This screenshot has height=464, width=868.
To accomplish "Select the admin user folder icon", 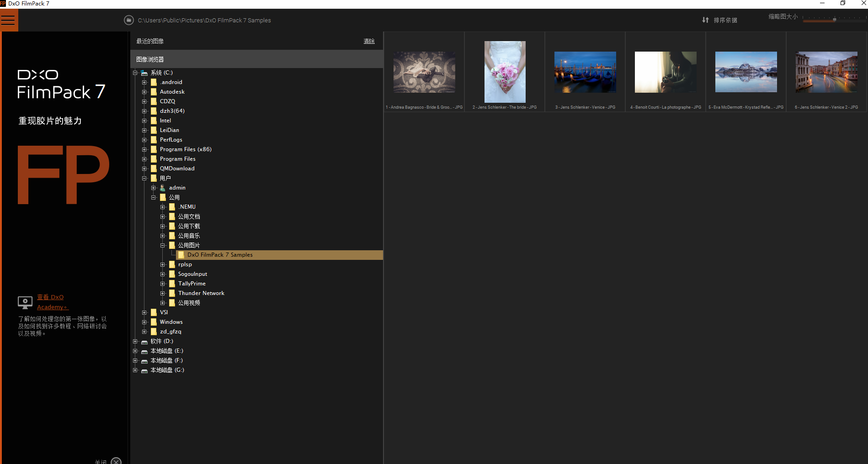I will (163, 188).
